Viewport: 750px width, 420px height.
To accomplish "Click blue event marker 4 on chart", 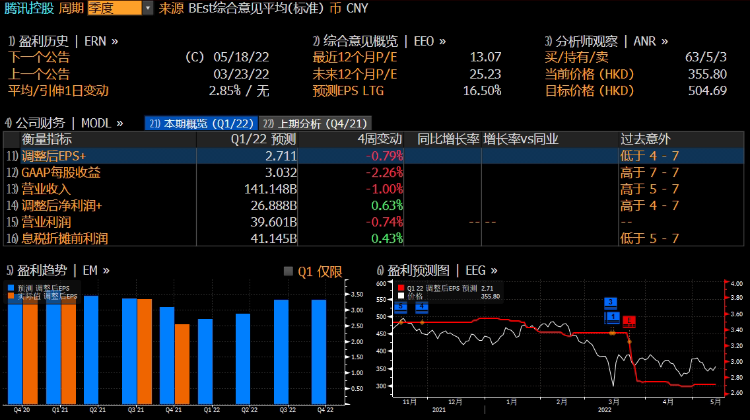I will point(421,307).
